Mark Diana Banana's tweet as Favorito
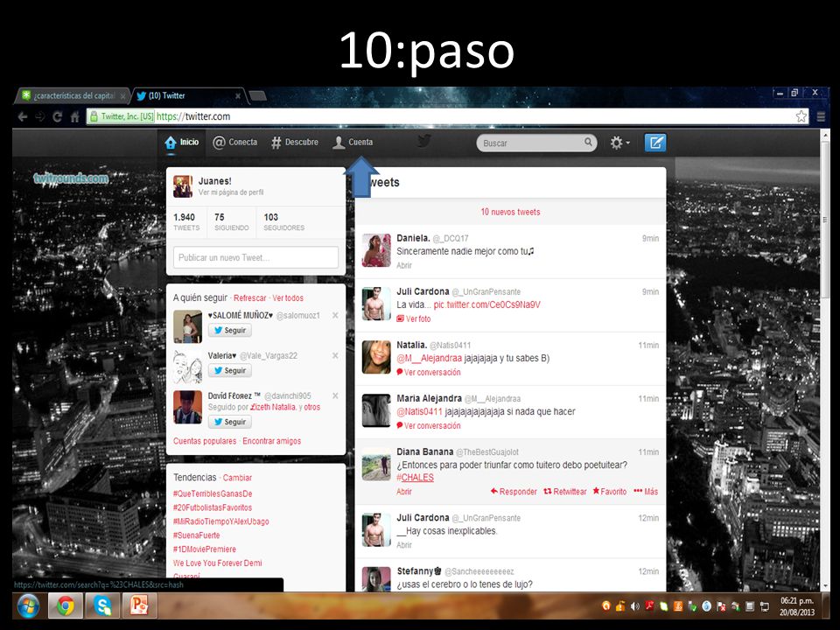Screen dimensions: 840x630 pyautogui.click(x=610, y=492)
